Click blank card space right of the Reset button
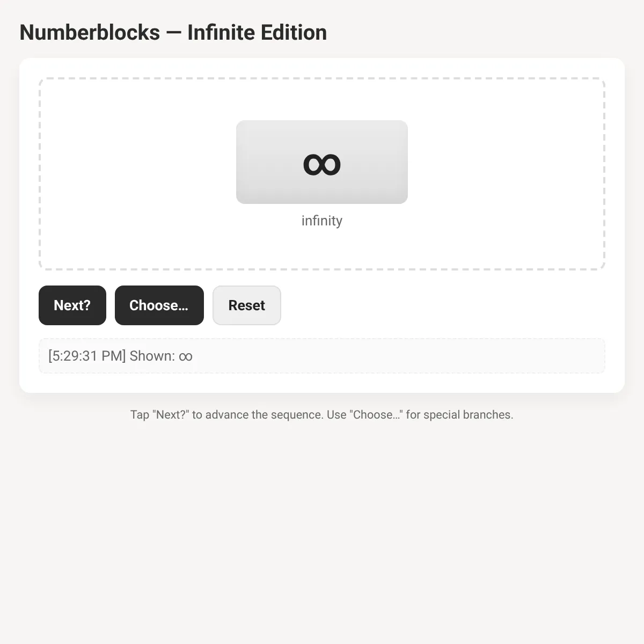 (x=443, y=305)
